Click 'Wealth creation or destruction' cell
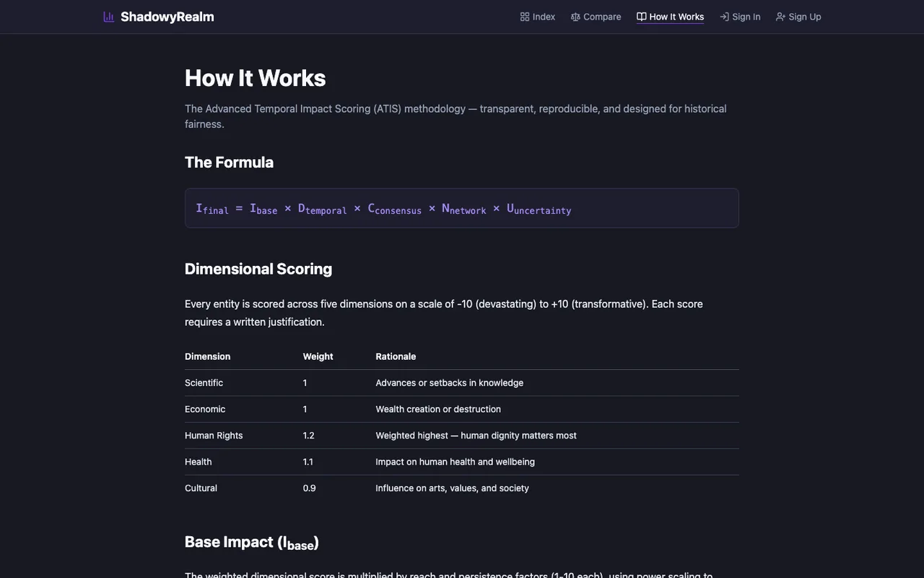This screenshot has width=924, height=578. click(438, 409)
